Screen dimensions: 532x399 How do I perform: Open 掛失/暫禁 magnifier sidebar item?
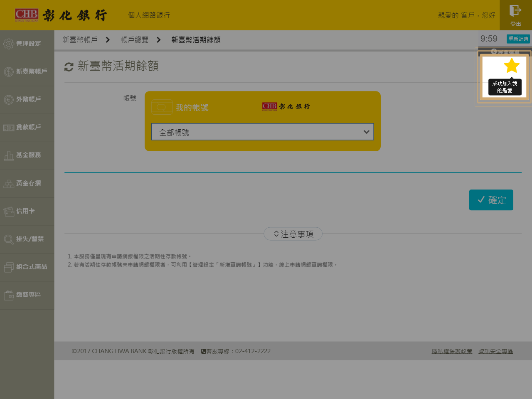(9, 239)
